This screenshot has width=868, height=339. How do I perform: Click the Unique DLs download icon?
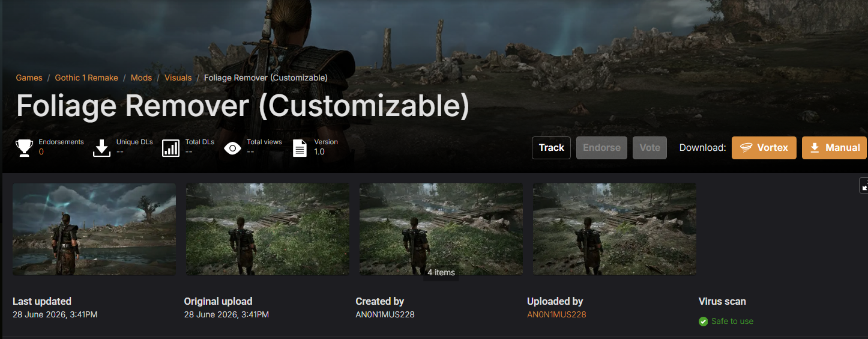102,148
